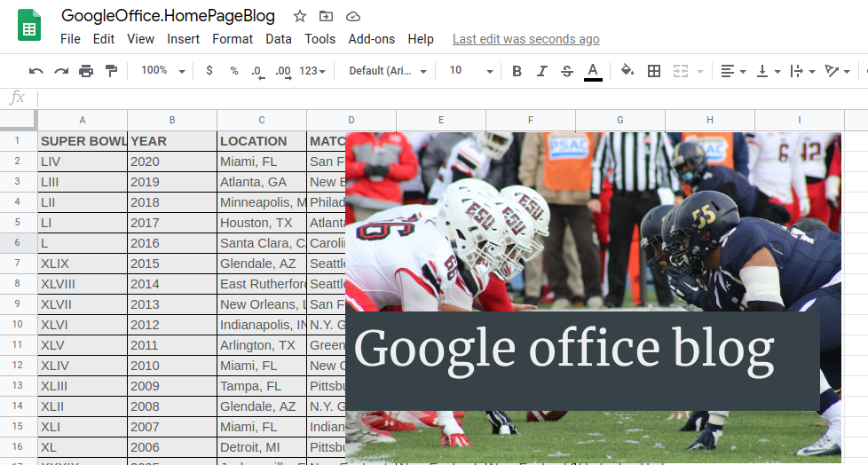Click the undo arrow icon
Image resolution: width=868 pixels, height=465 pixels.
(x=36, y=71)
